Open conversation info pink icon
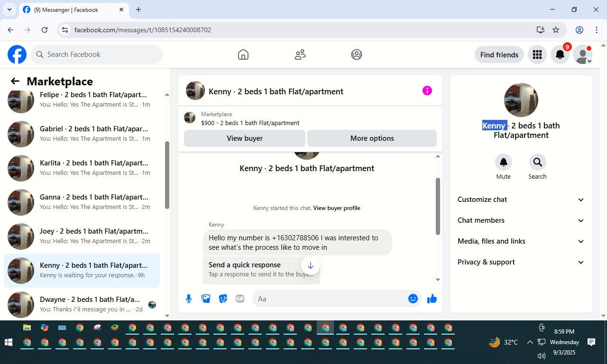This screenshot has width=607, height=364. (x=427, y=91)
